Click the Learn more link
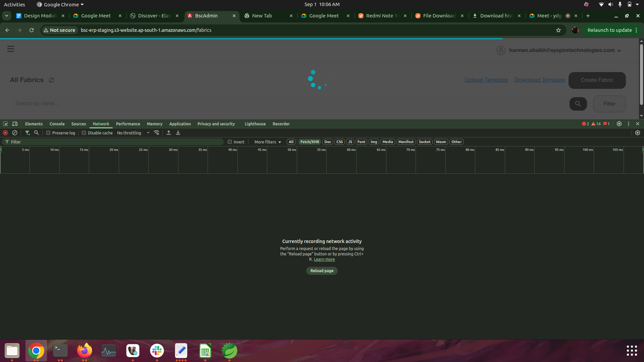The height and width of the screenshot is (362, 644). pos(324,259)
